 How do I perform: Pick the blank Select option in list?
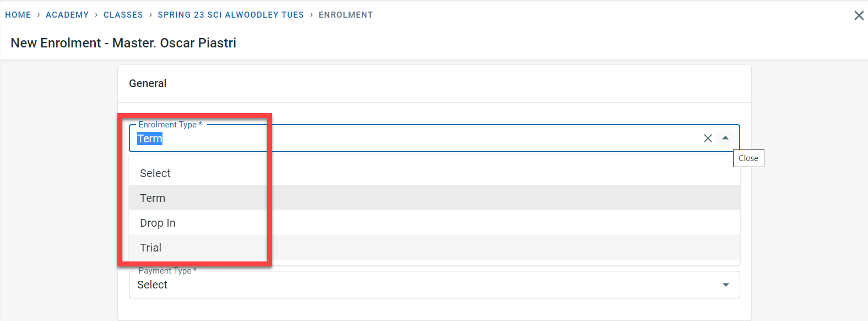[155, 173]
